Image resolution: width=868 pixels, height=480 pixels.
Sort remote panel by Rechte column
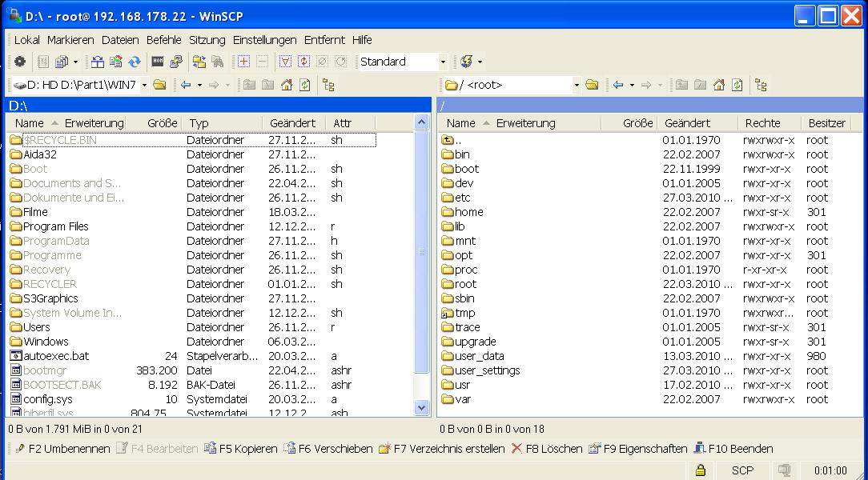[770, 122]
